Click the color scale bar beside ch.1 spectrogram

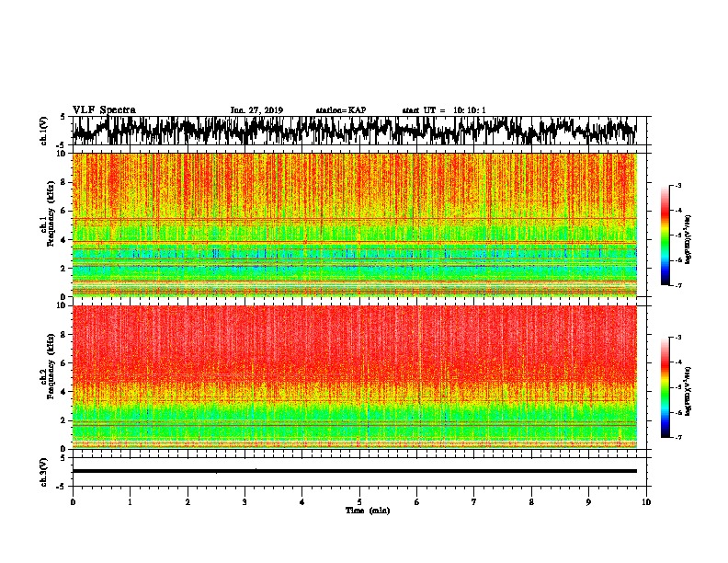click(x=665, y=236)
